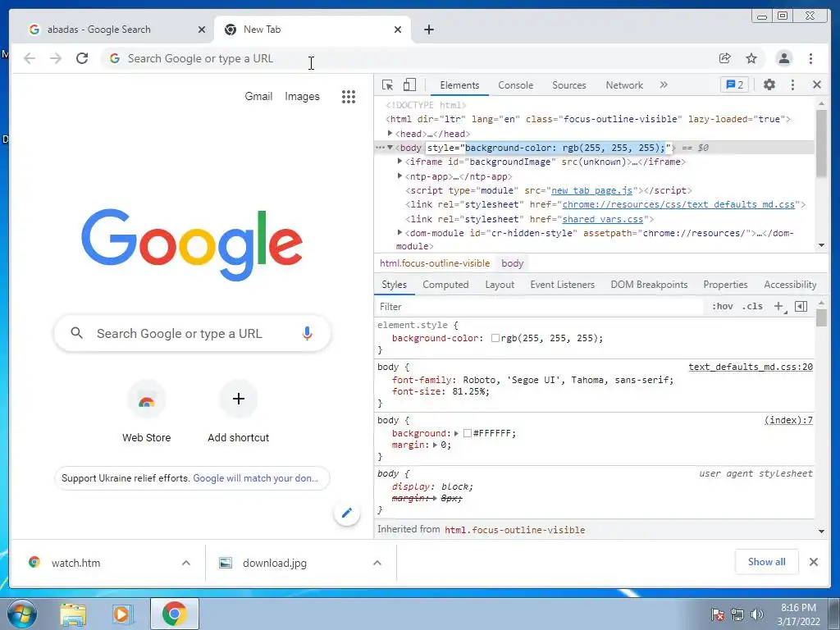Click the customize page pencil button

pos(347,514)
